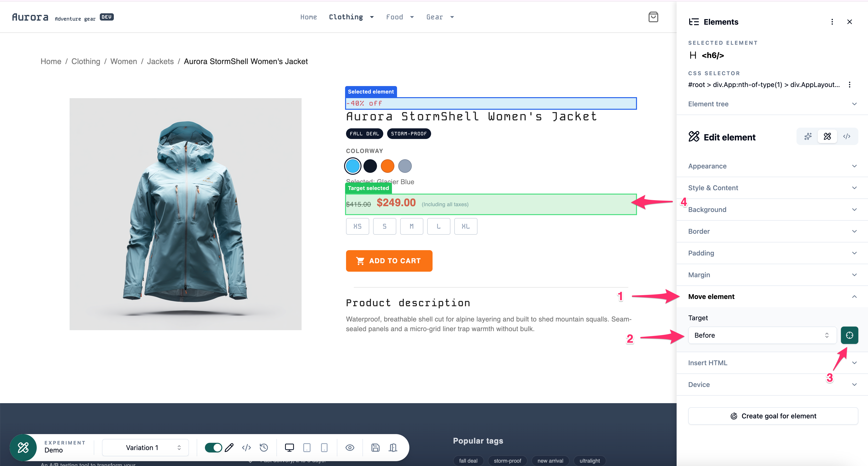Open the Gear navigation menu

click(440, 17)
